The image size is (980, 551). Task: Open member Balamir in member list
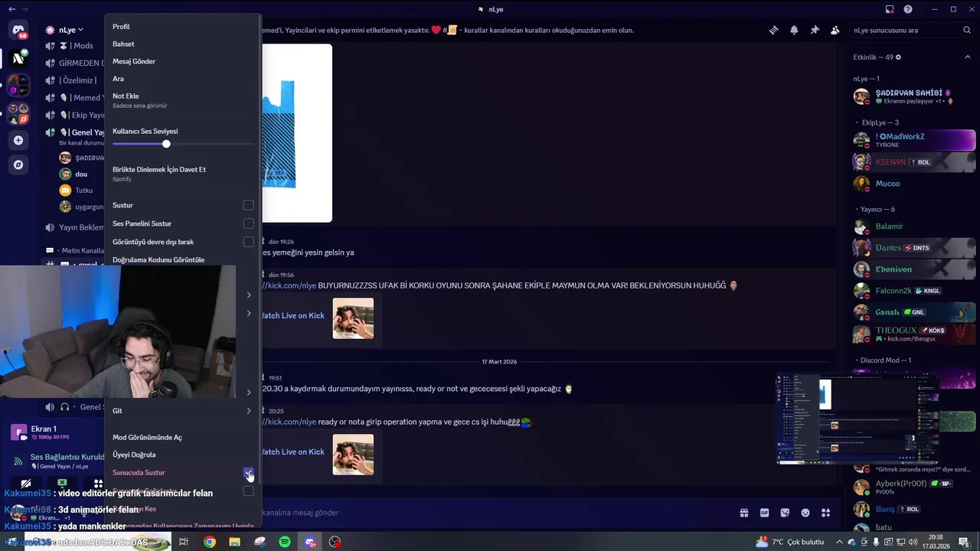913,227
